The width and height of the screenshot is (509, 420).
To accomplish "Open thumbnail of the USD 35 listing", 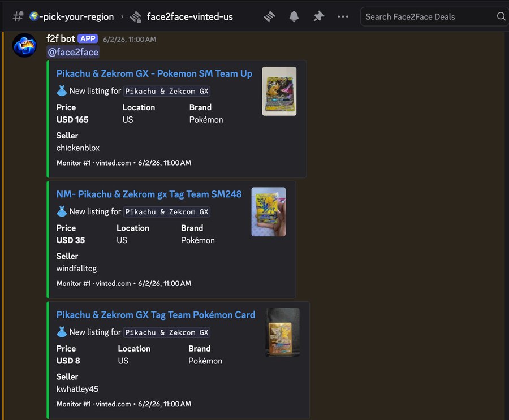I will coord(269,211).
